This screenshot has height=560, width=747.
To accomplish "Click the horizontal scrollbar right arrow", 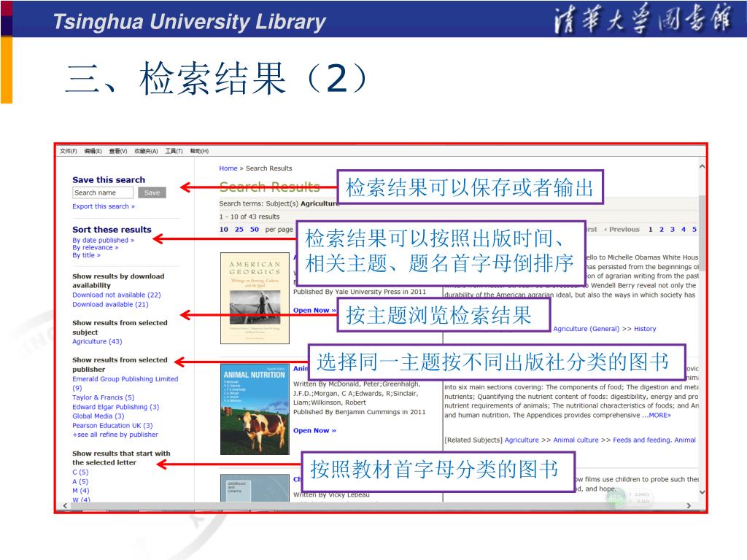I will tap(689, 506).
